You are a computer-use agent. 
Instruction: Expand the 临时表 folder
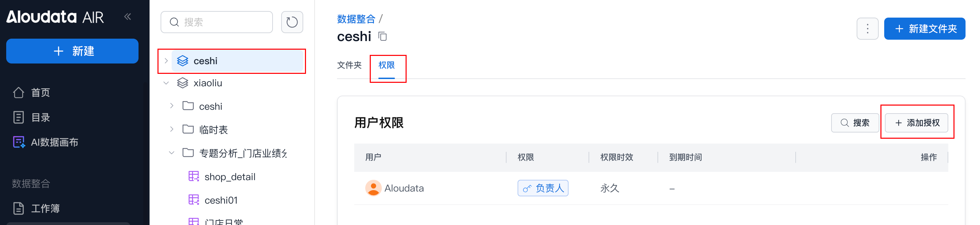tap(172, 129)
